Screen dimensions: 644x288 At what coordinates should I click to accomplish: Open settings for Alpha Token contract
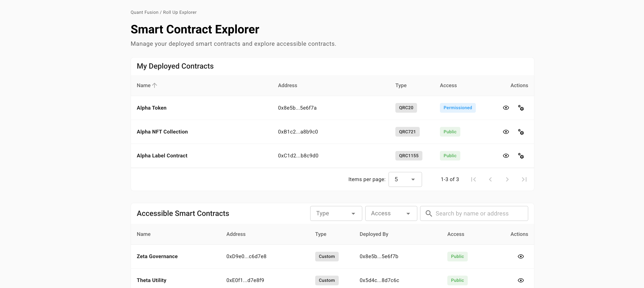(x=521, y=108)
